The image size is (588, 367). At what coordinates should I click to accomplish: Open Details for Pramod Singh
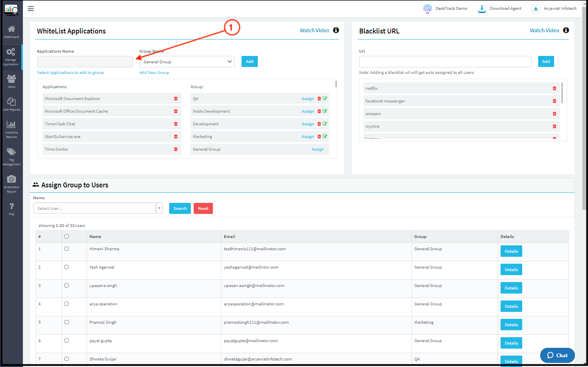pos(511,325)
